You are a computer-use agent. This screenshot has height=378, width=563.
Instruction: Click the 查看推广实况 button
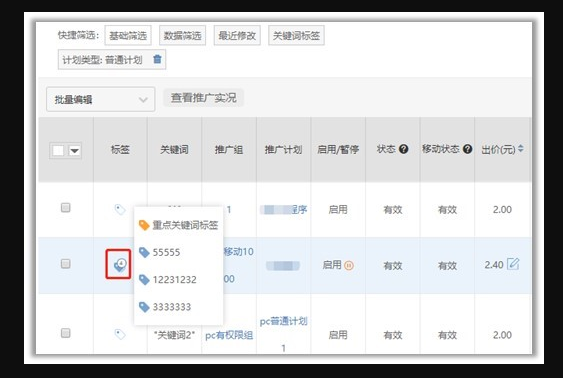point(204,98)
